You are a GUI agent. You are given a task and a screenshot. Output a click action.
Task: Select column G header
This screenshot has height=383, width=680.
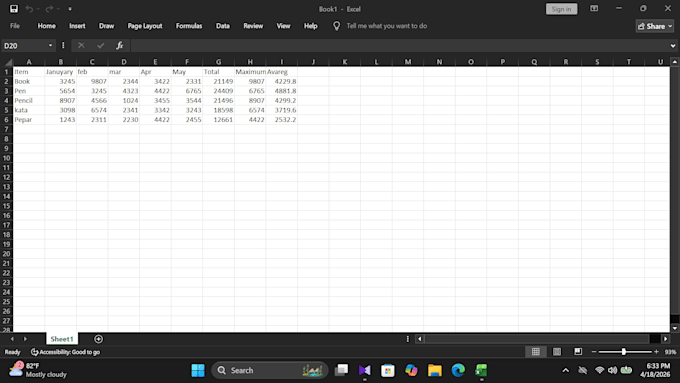pos(219,62)
